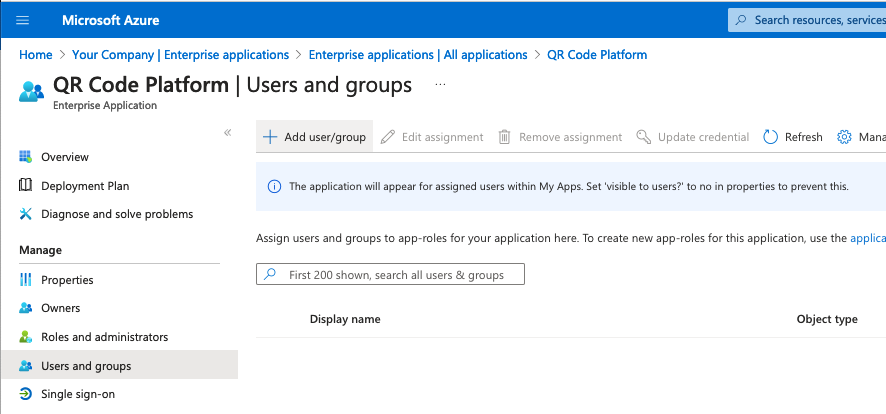886x414 pixels.
Task: Sort by Display name column header
Action: pyautogui.click(x=345, y=319)
